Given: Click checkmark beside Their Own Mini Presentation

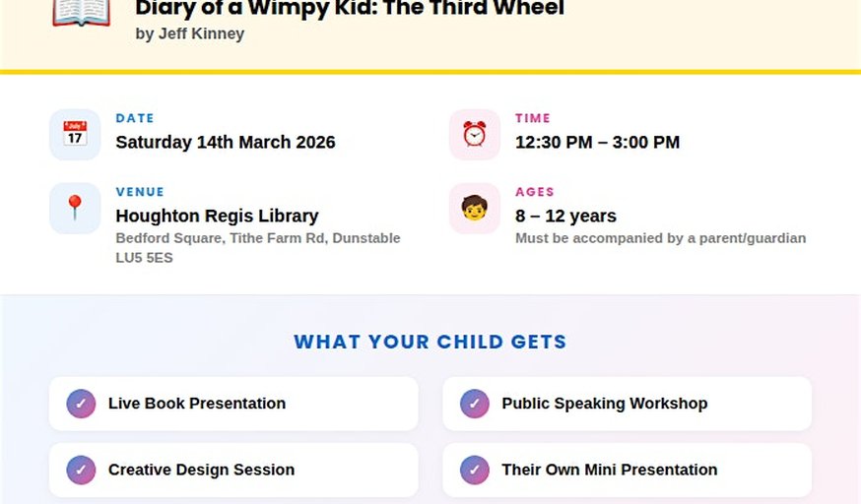Looking at the screenshot, I should (475, 470).
